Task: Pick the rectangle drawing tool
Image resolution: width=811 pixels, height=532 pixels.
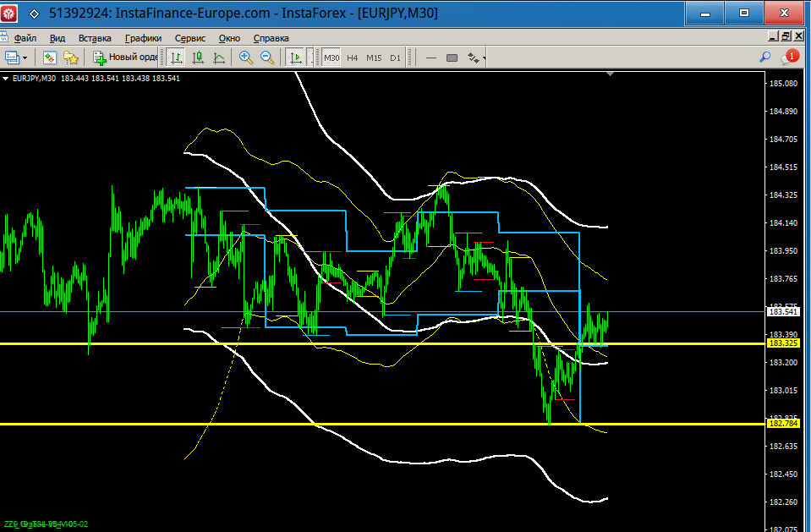Action: click(x=452, y=58)
